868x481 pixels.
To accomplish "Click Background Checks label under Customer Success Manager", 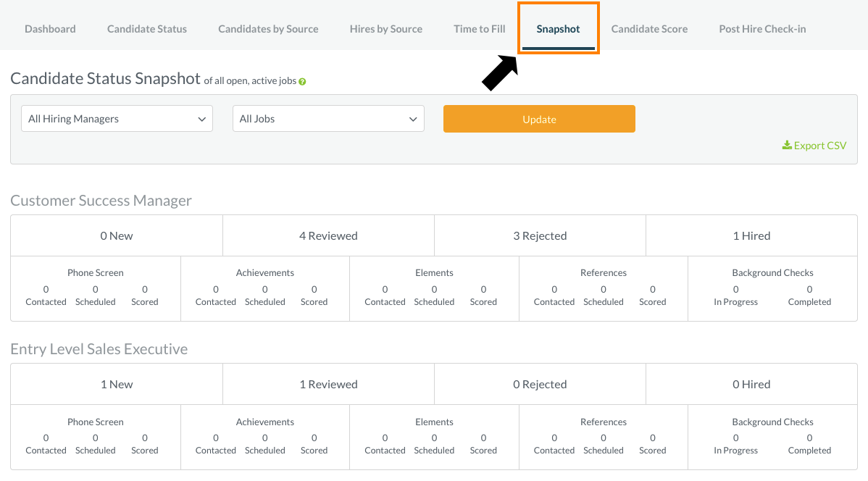I will pos(773,273).
